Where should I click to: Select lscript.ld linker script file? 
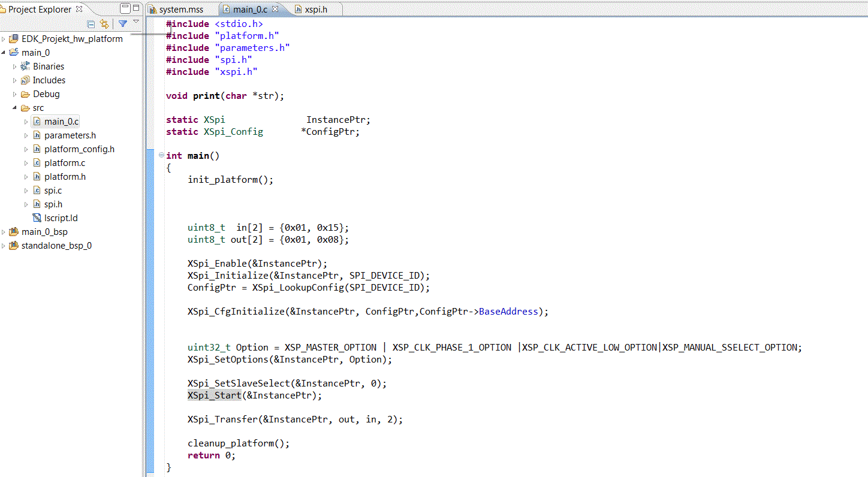(61, 218)
